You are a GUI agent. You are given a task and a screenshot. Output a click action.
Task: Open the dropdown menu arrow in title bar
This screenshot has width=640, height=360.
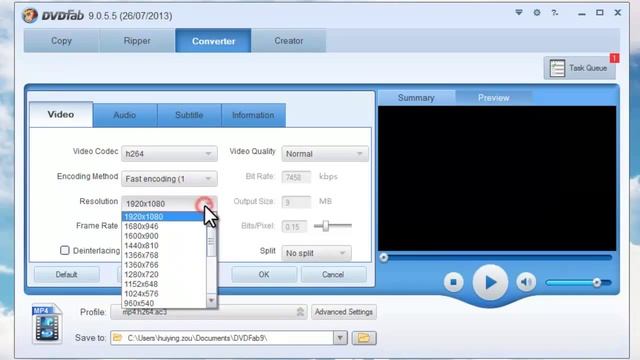point(519,13)
